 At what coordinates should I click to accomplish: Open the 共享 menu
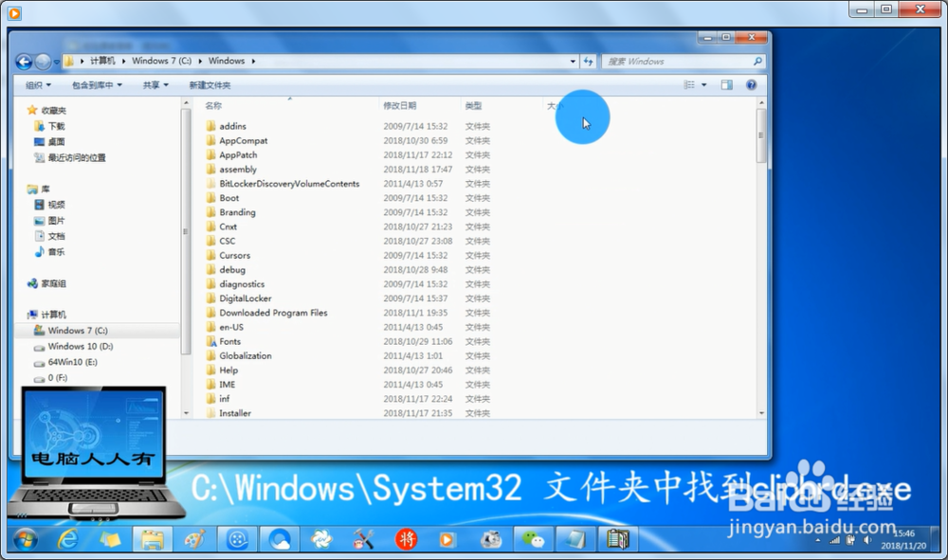coord(155,85)
